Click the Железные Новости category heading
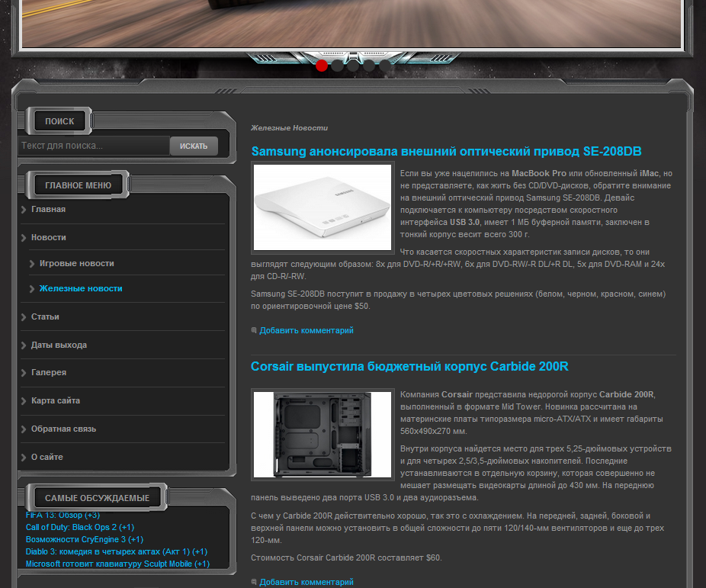The image size is (706, 588). (x=289, y=128)
